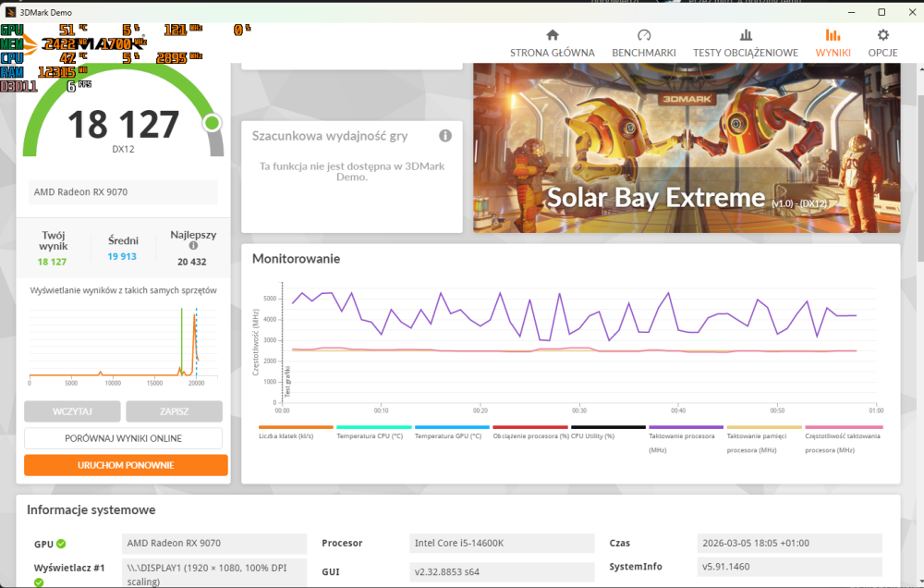Click the green checkmark next to GPU
Viewport: 924px width, 588px height.
point(61,545)
